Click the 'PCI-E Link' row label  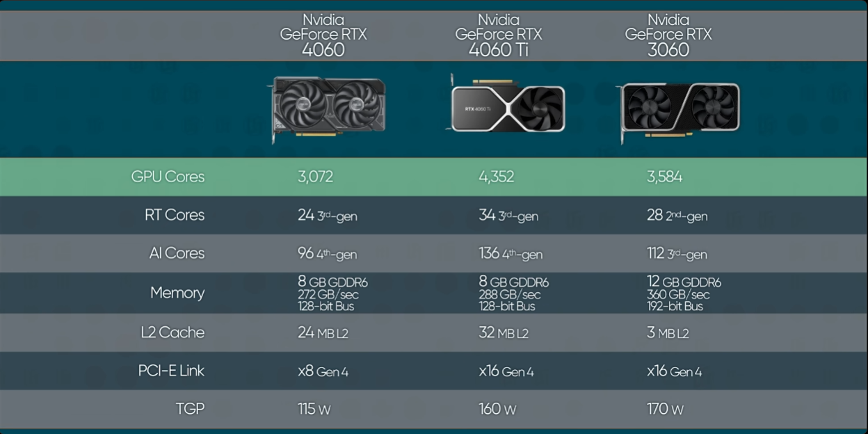[171, 371]
